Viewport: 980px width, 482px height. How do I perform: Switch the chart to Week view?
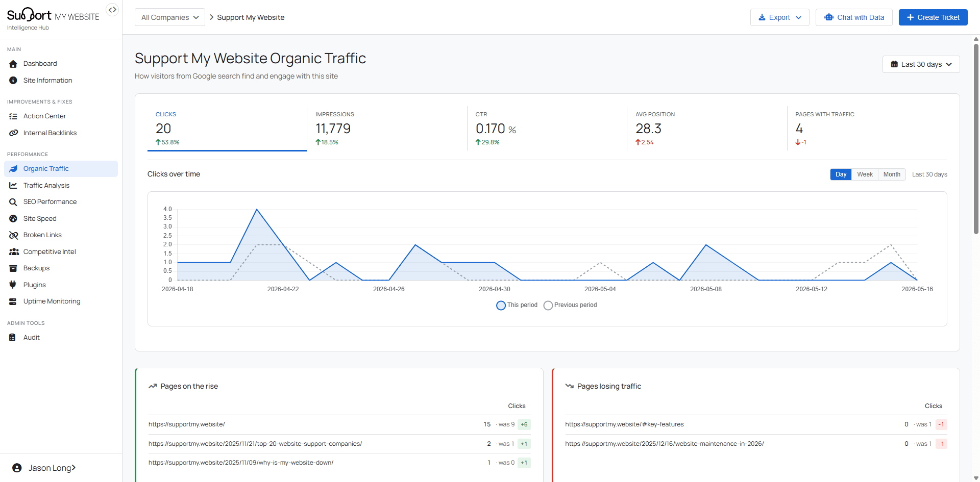[x=865, y=174]
